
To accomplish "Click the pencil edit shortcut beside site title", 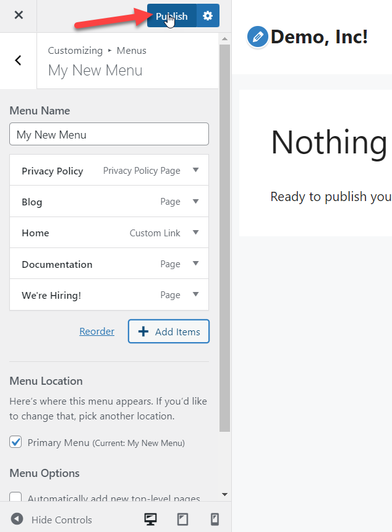I will 257,37.
